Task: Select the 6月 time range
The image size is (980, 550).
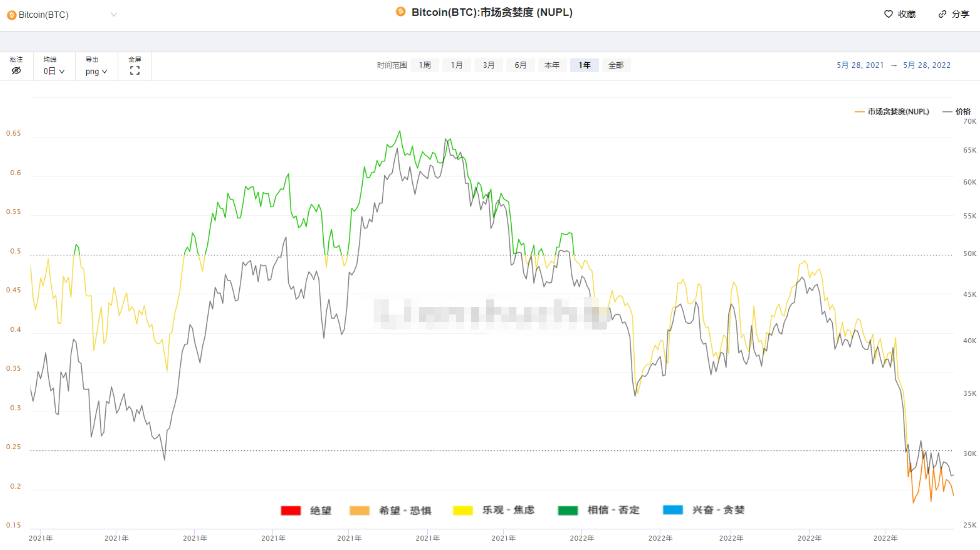Action: [520, 65]
